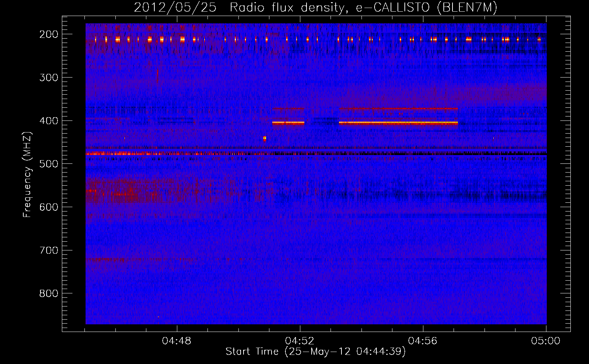This screenshot has width=589, height=364.
Task: Click the 500 frequency tick label
Action: pyautogui.click(x=49, y=164)
